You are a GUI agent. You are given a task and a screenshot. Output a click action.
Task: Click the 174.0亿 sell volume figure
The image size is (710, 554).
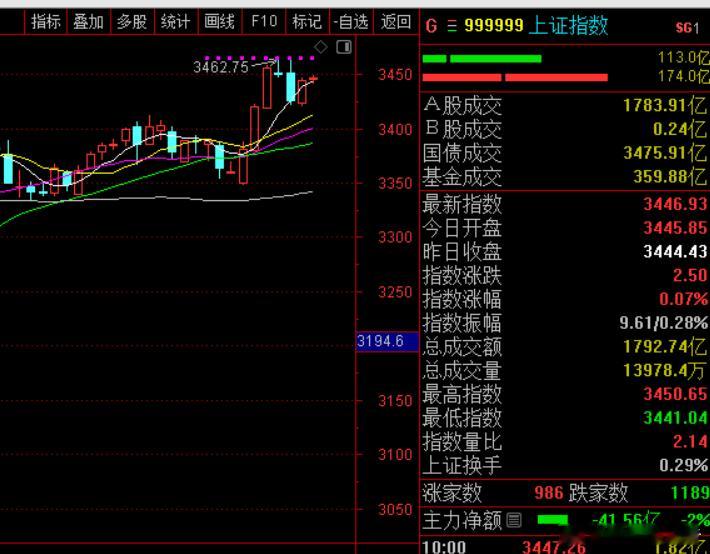[x=684, y=77]
